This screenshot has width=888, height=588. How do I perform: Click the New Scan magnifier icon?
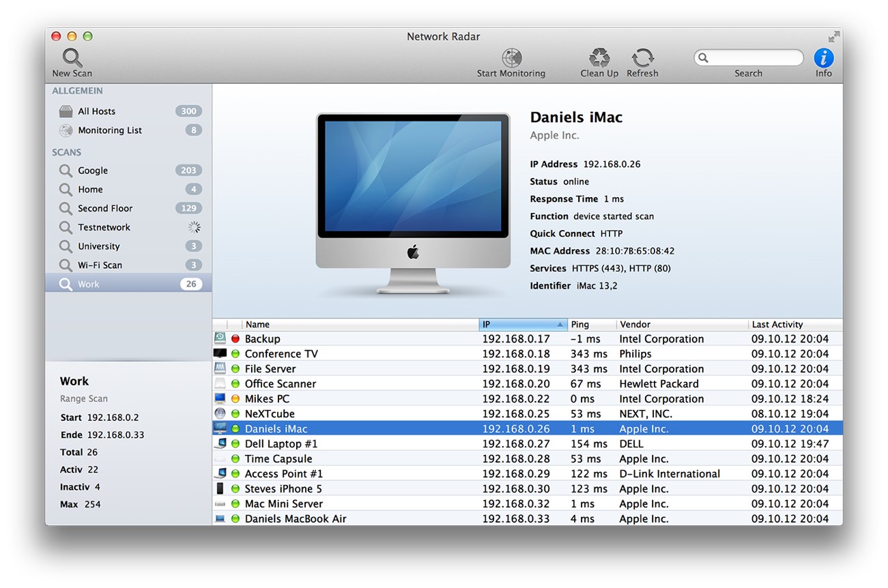tap(72, 57)
